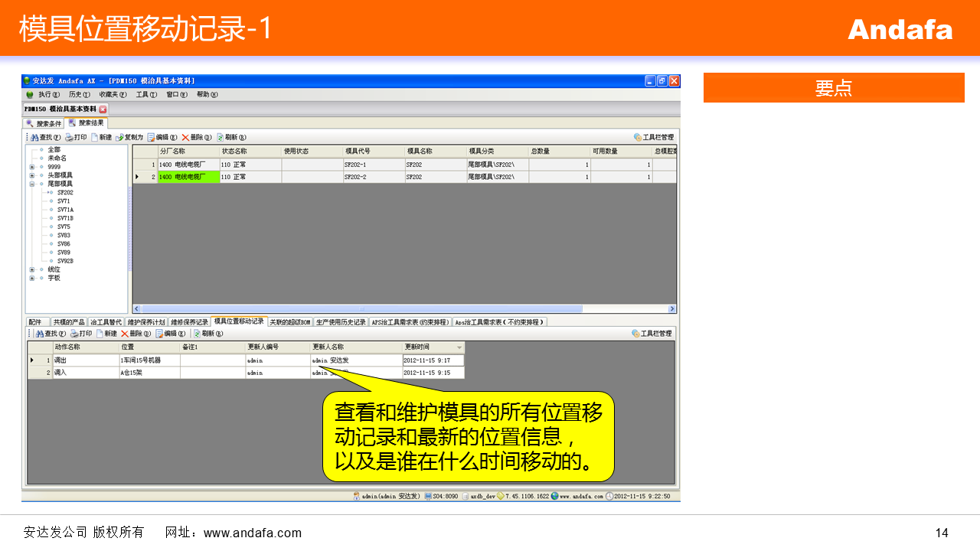Expand the 9999 tree node
Image resolution: width=980 pixels, height=551 pixels.
coord(32,167)
